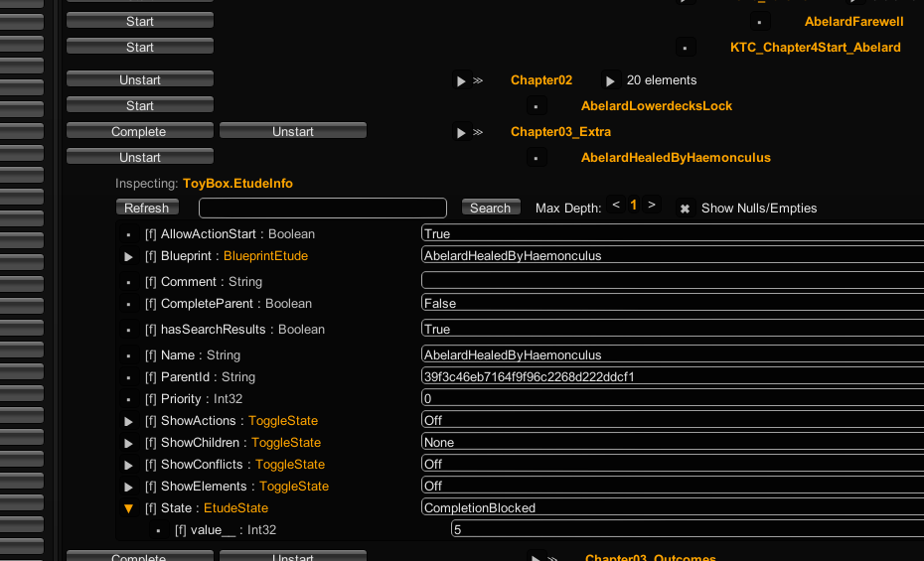
Task: Click Start button for AbelardFarewell row
Action: [x=140, y=21]
